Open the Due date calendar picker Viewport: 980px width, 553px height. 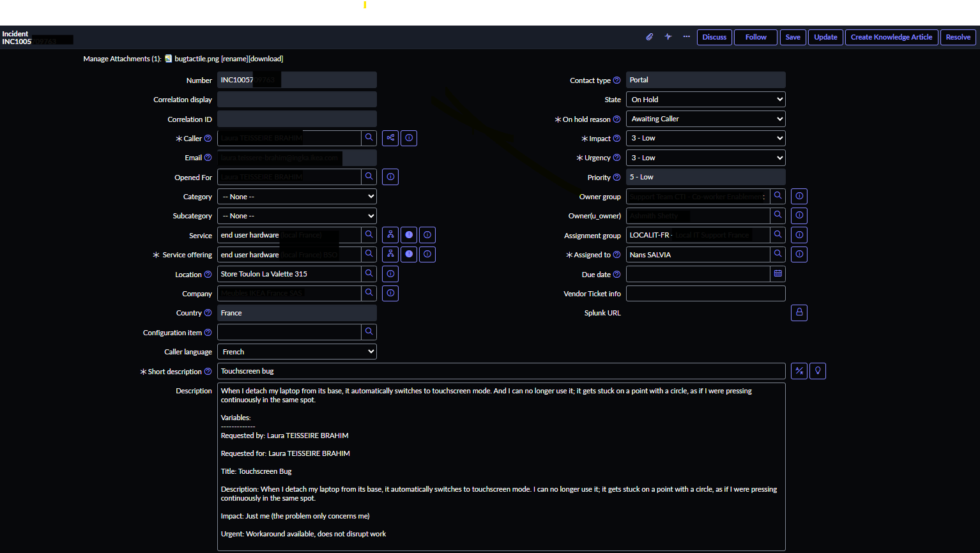tap(777, 274)
